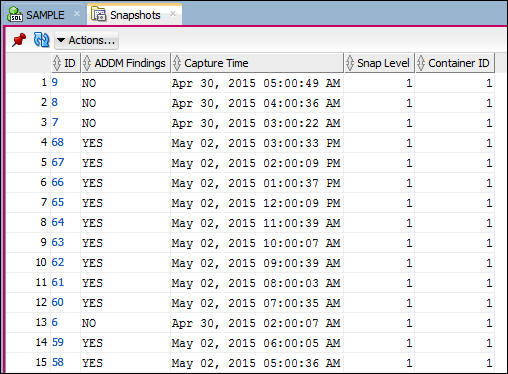
Task: Select capture time May 02, 2015 05:00:36 AM
Action: (256, 363)
